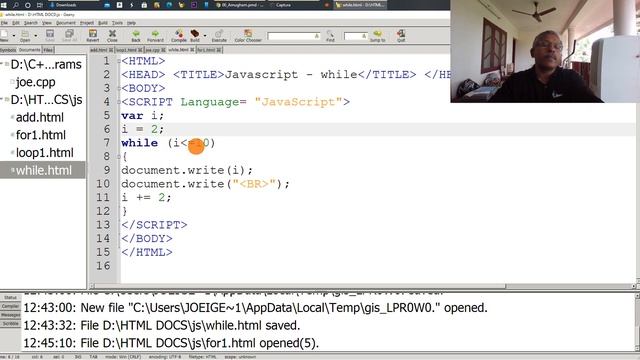Open Task View on the taskbar
This screenshot has width=640, height=360.
click(x=40, y=5)
